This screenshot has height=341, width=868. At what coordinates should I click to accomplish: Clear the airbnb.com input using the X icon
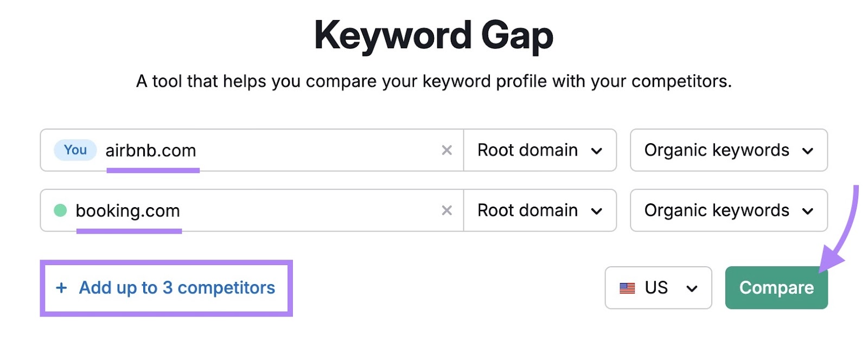(x=446, y=150)
